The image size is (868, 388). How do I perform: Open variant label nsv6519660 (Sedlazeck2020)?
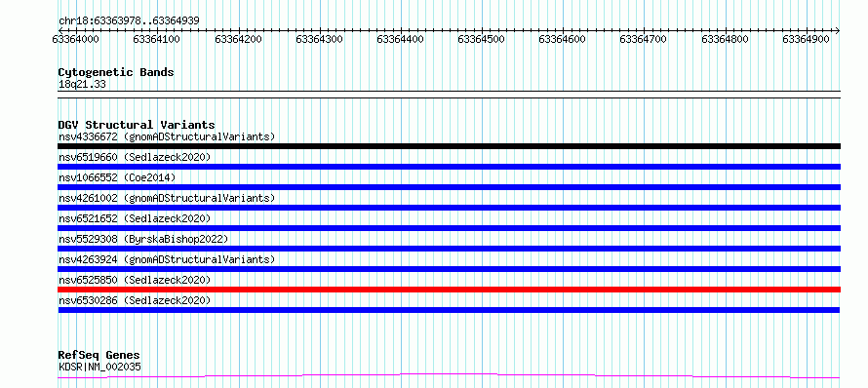coord(135,157)
